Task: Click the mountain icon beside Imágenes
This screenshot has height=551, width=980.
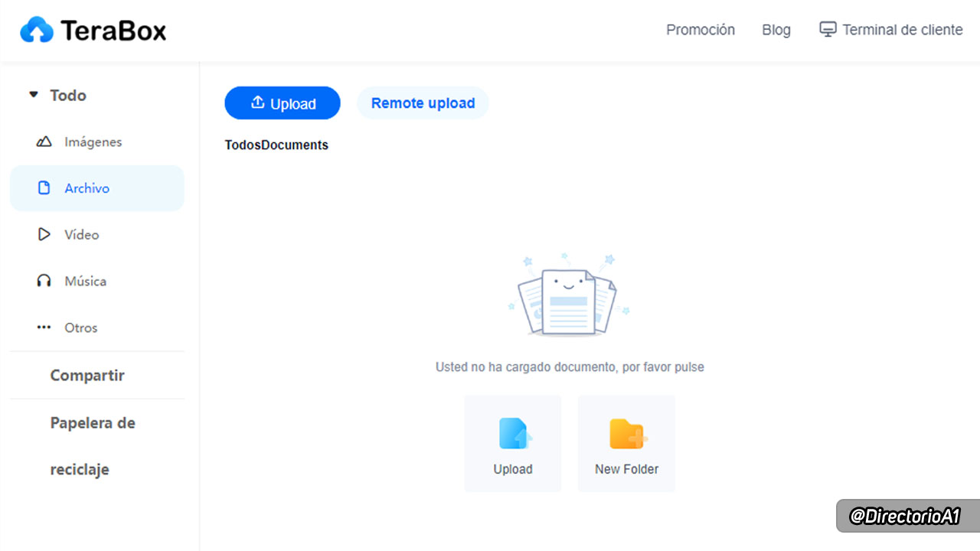Action: coord(44,142)
